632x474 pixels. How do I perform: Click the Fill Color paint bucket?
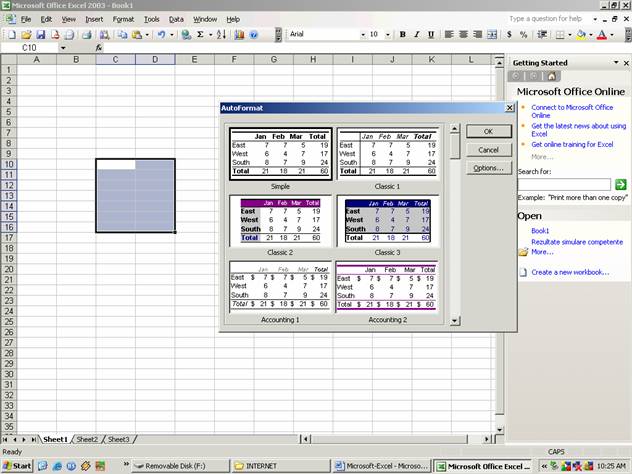[581, 35]
